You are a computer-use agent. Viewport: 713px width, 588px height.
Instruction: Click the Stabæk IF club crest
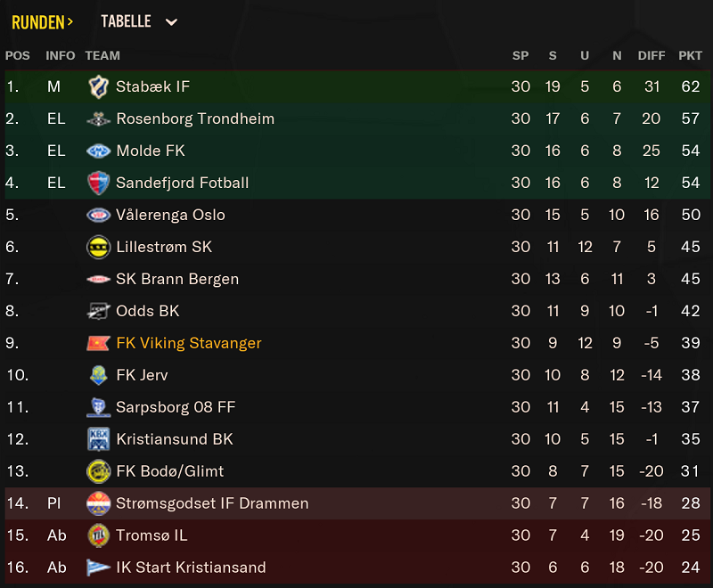pos(98,86)
